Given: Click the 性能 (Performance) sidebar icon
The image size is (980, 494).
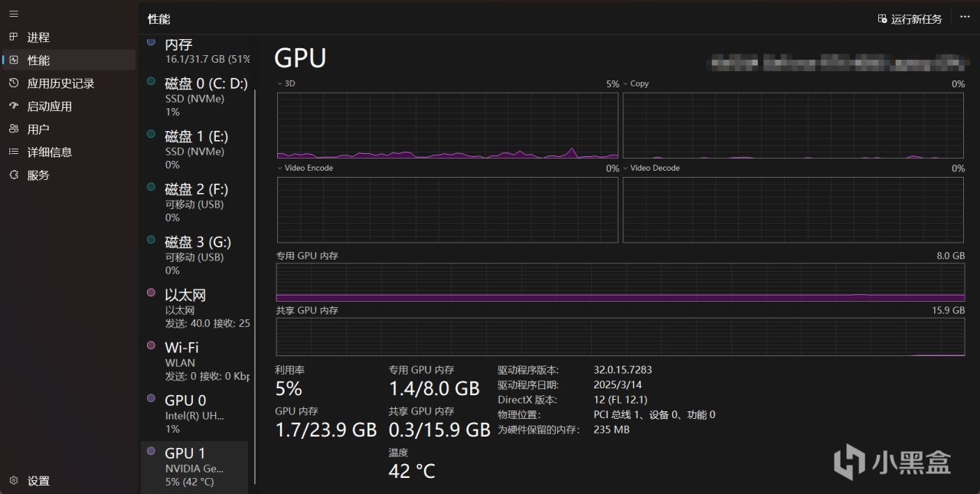Looking at the screenshot, I should (14, 60).
